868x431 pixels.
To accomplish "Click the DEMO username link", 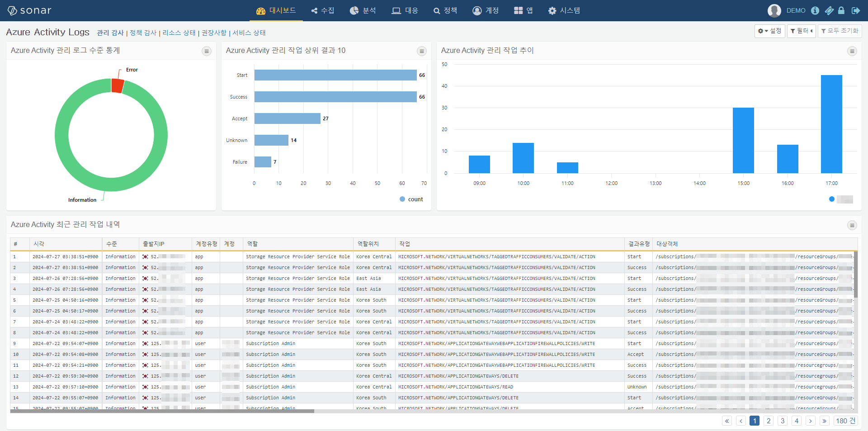I will 796,10.
